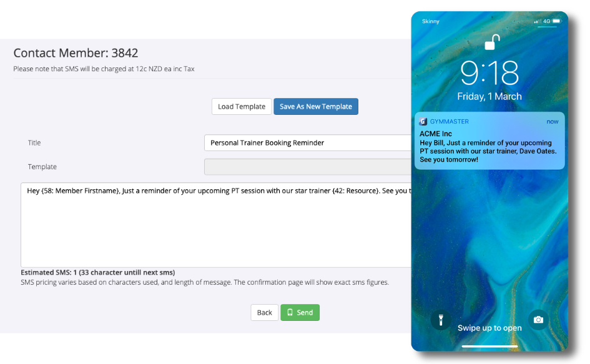This screenshot has width=590, height=364.
Task: Click inside the SMS message text area
Action: pyautogui.click(x=216, y=225)
